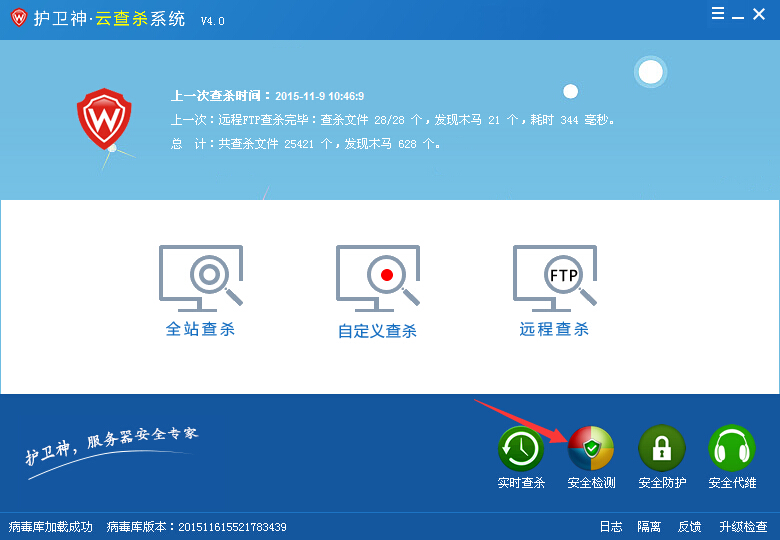Viewport: 780px width, 540px height.
Task: Click the 病毒库版本 status text
Action: click(196, 527)
